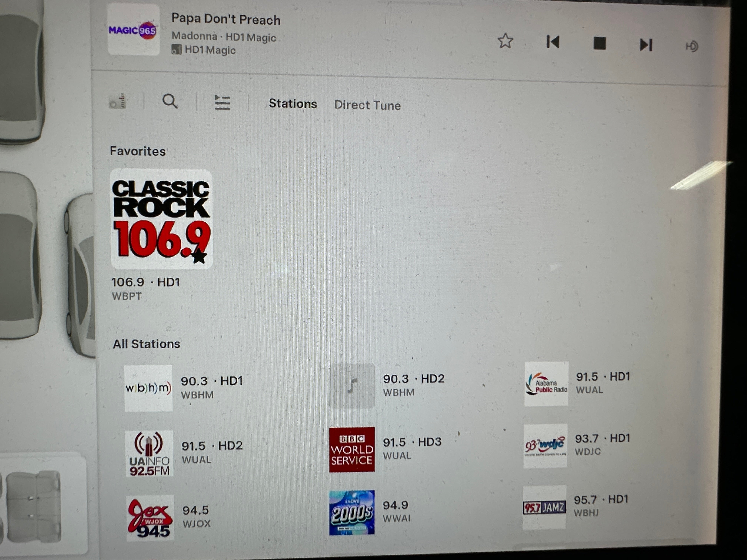Viewport: 747px width, 560px height.
Task: Select the '94.5' WJOX station text
Action: [x=195, y=510]
